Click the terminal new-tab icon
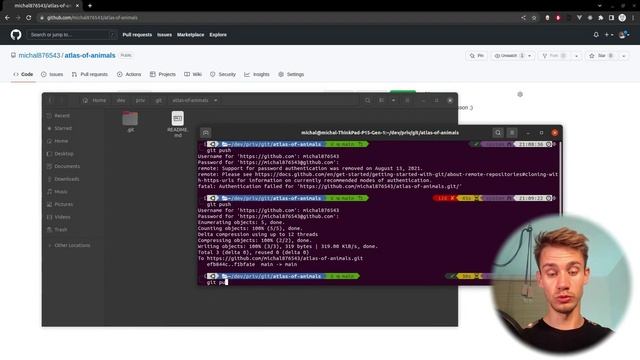 (206, 133)
